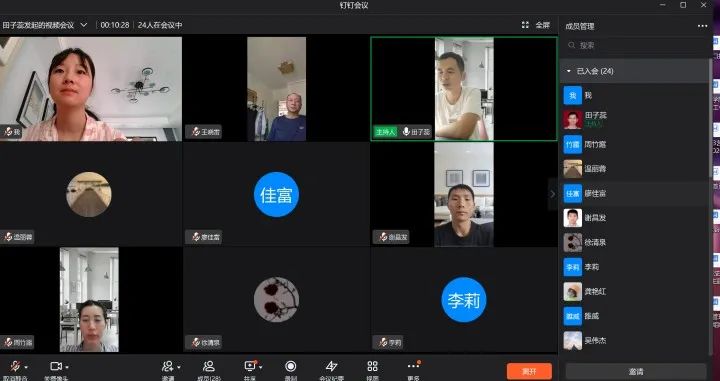Viewport: 720px width, 381px height.
Task: Open the 会议纪要 meeting minutes tool
Action: 332,366
